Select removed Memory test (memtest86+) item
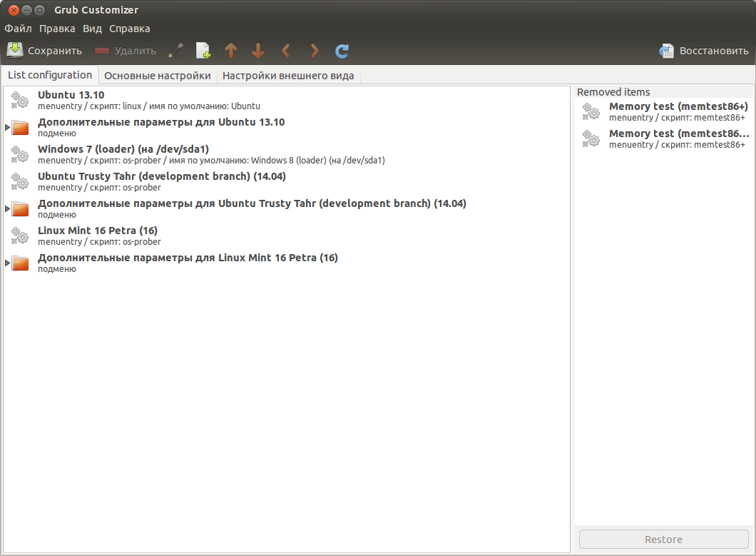This screenshot has width=756, height=556. coord(664,111)
